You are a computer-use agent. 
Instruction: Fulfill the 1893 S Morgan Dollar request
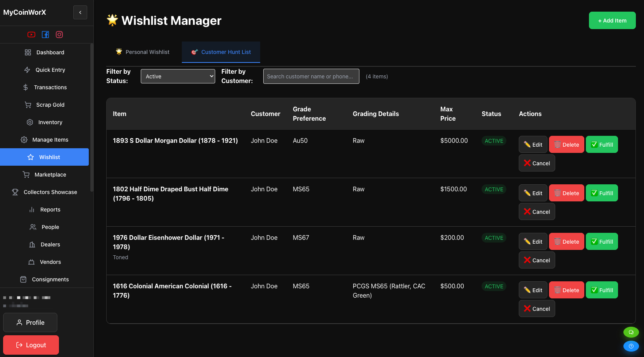pos(602,144)
